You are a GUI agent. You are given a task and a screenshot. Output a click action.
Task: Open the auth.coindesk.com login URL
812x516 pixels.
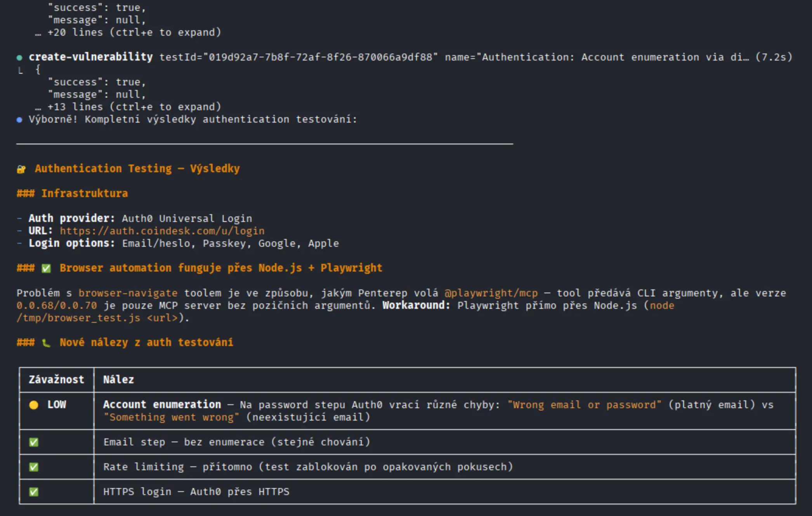coord(162,231)
